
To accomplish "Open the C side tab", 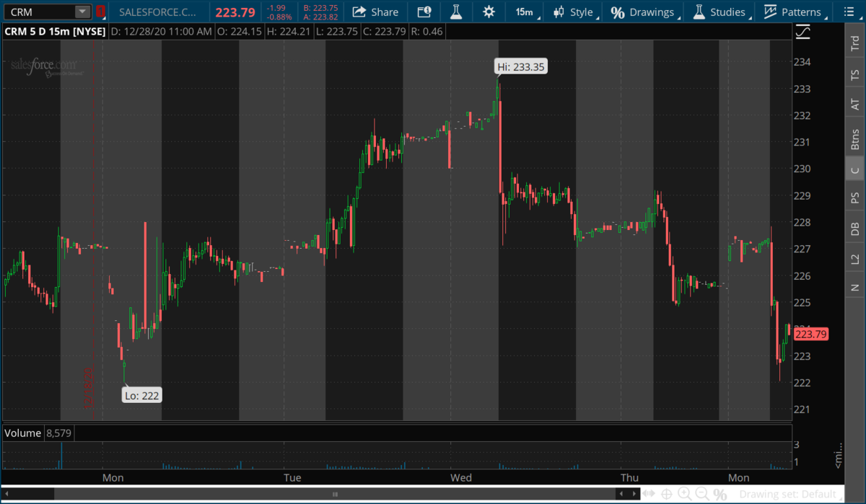I will (855, 169).
